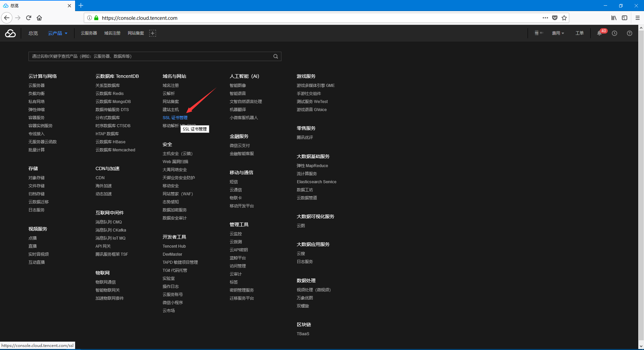The image size is (644, 350).
Task: Open the 总览 overview menu item
Action: [33, 33]
